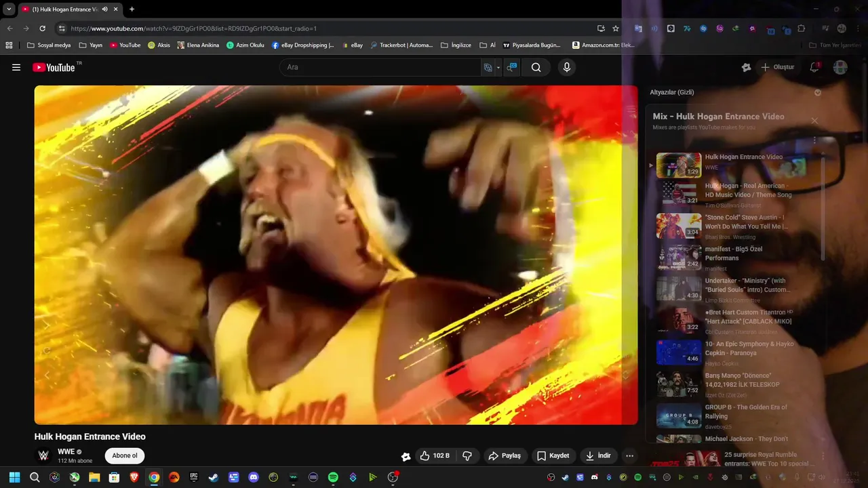The height and width of the screenshot is (488, 868).
Task: Open the YouTube bookmark
Action: coord(125,45)
